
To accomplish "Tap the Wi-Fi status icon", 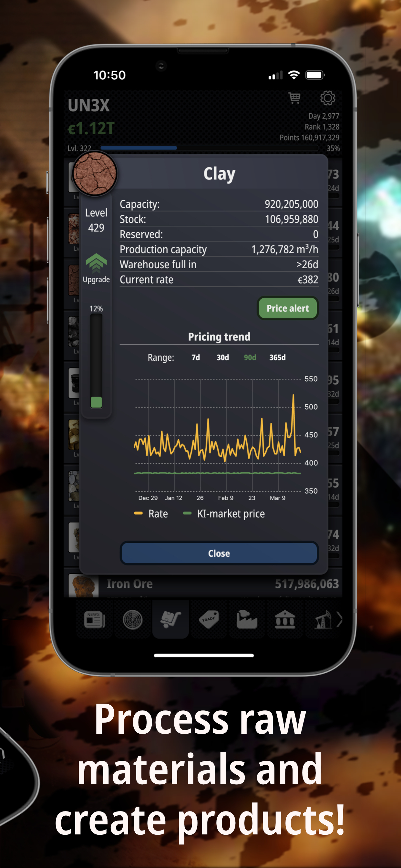I will (x=294, y=75).
